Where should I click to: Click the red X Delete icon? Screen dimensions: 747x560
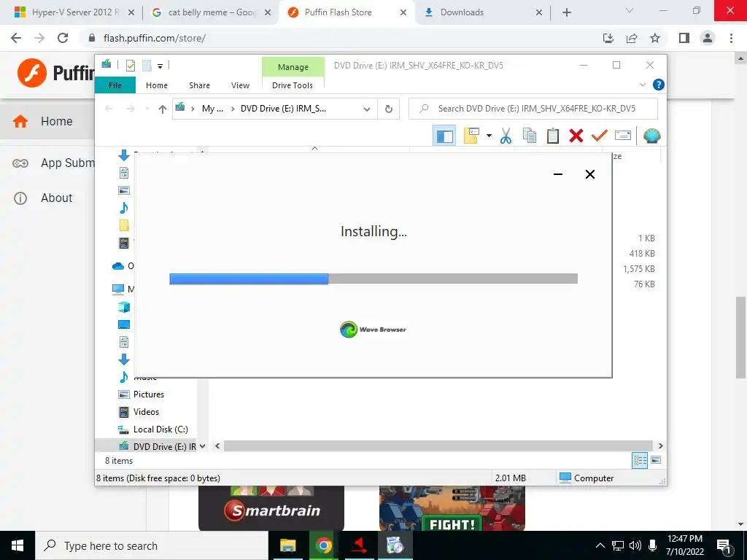point(576,136)
